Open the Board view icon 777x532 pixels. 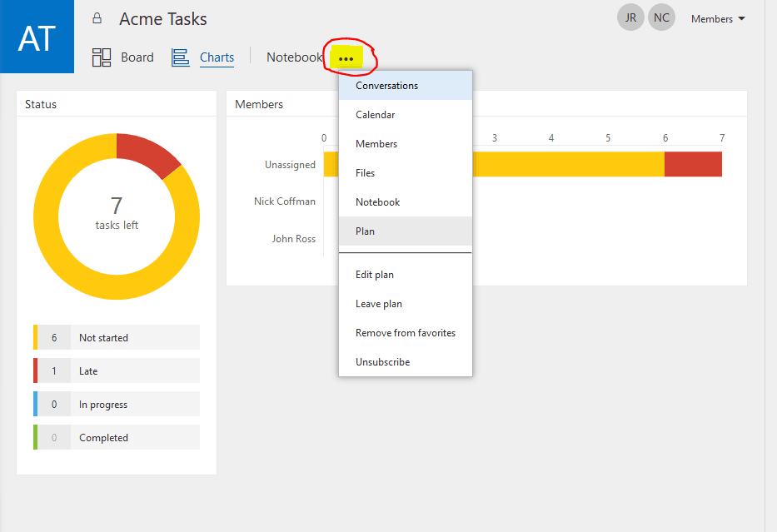(x=102, y=57)
